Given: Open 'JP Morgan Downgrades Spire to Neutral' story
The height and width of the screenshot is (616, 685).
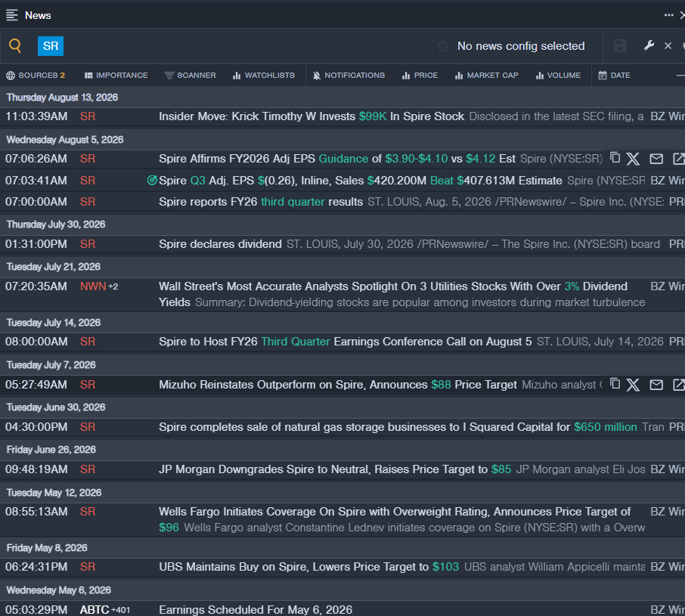Looking at the screenshot, I should 335,469.
